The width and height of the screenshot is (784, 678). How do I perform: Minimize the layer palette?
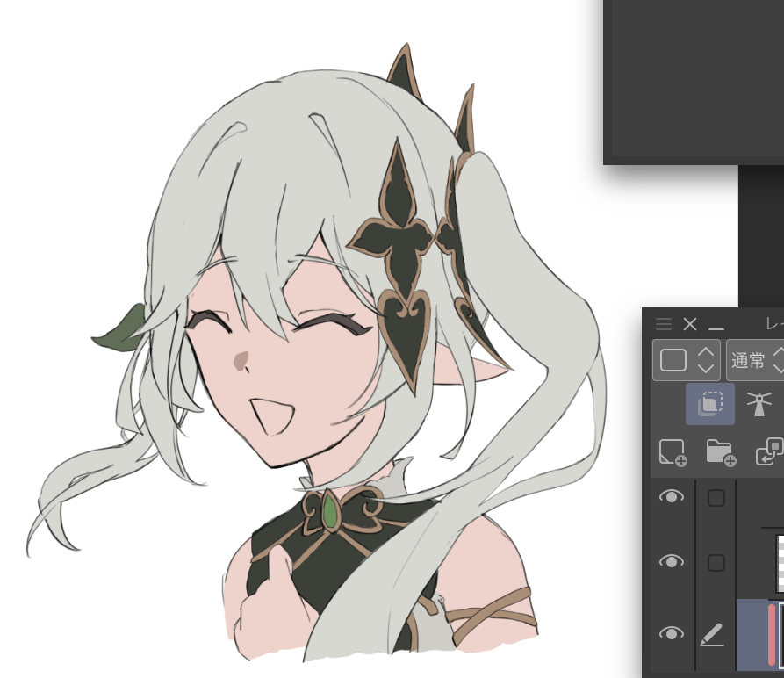(716, 328)
